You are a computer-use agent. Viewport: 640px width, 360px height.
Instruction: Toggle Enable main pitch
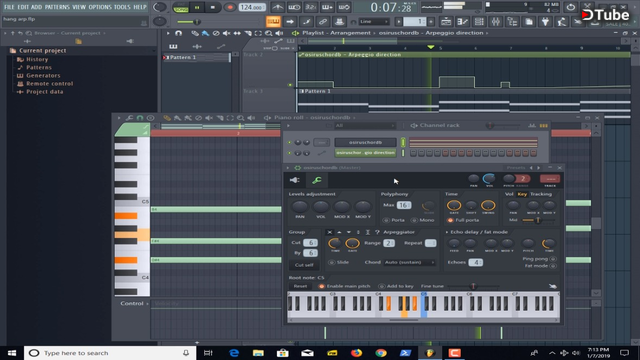pos(344,286)
